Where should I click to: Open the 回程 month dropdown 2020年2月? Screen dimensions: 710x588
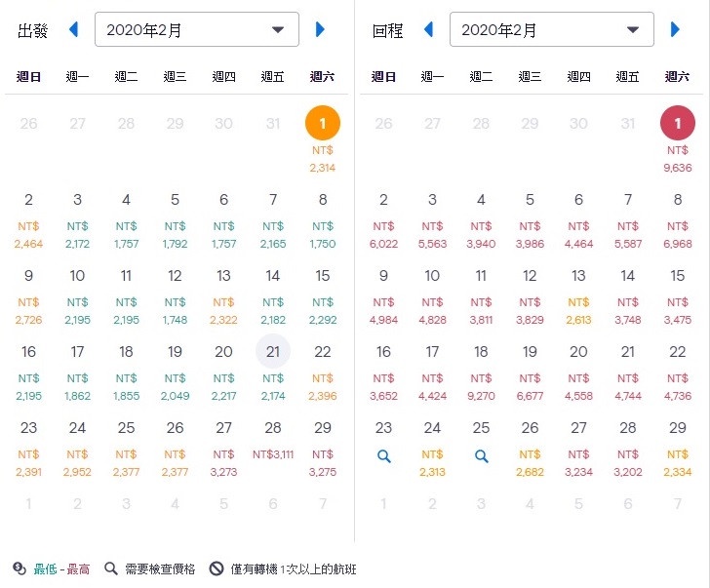click(x=552, y=30)
